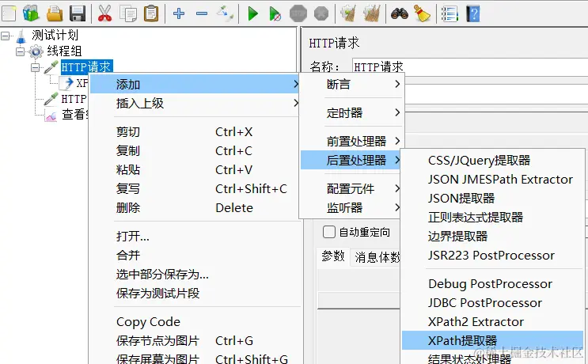This screenshot has width=588, height=364.
Task: Start test without pauses icon
Action: (275, 14)
